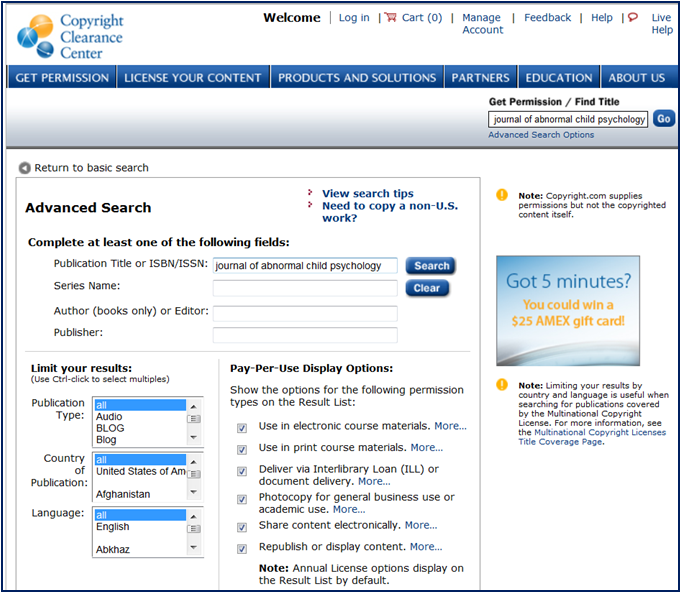The height and width of the screenshot is (593, 681).
Task: Click the AMEX gift card survey banner
Action: coord(568,310)
